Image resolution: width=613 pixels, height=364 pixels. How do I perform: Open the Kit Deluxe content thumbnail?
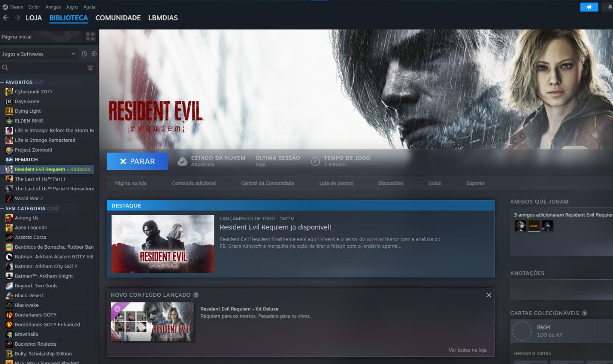tap(152, 322)
